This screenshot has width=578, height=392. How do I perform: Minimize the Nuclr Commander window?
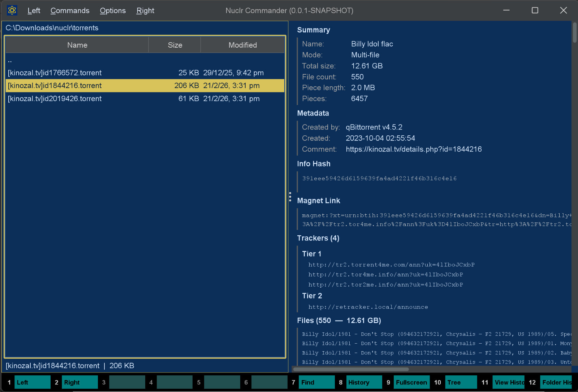tap(506, 10)
